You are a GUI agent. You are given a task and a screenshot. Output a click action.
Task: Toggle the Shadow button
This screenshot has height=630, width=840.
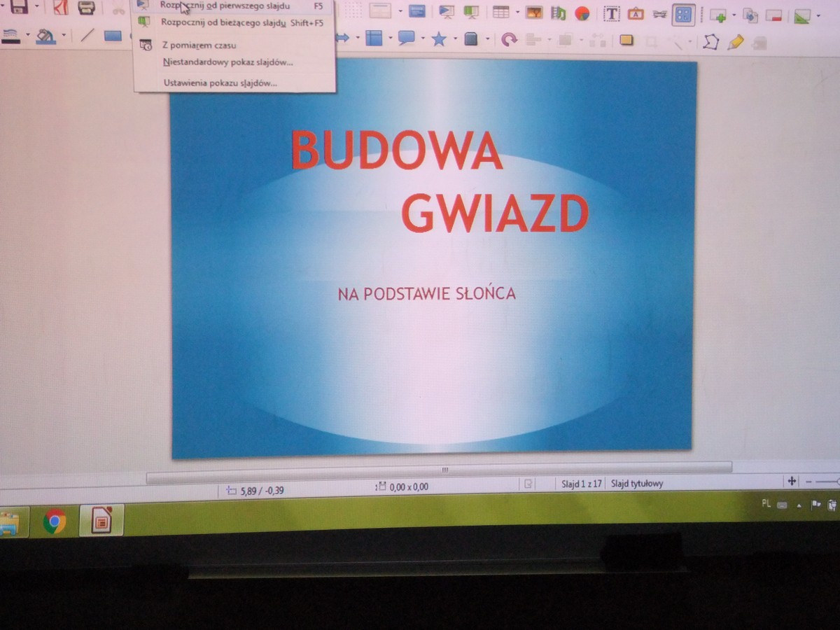click(626, 40)
